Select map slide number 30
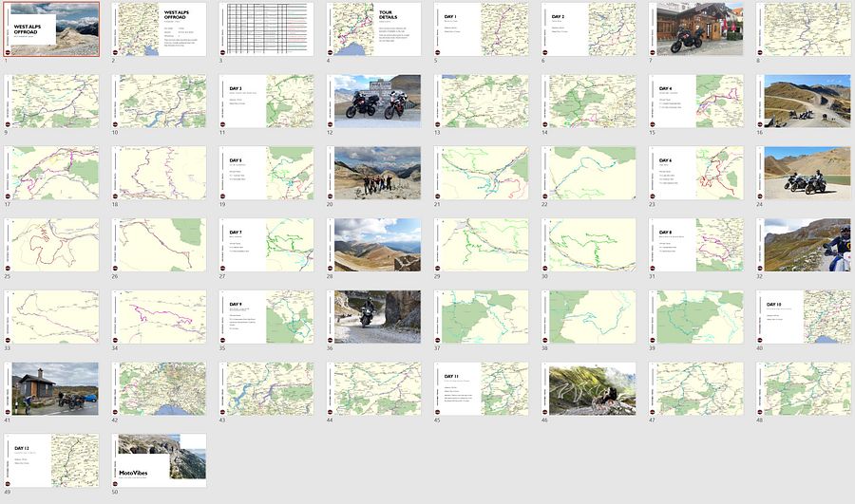This screenshot has width=855, height=504. pos(589,245)
